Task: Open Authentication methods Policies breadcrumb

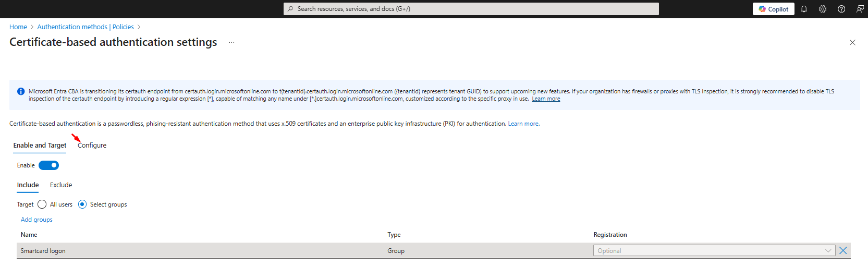Action: point(85,27)
